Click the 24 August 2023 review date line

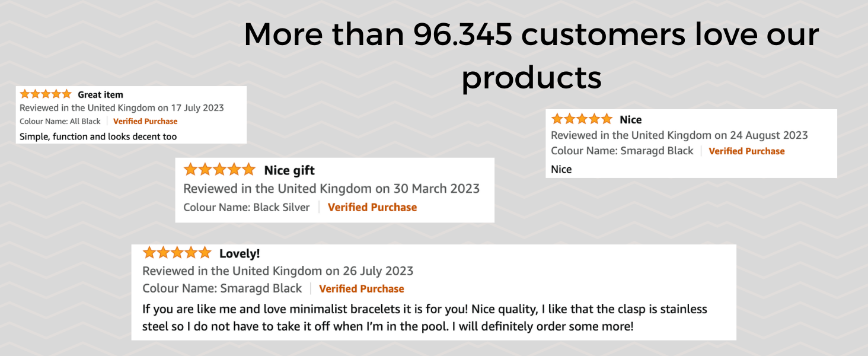[x=679, y=135]
